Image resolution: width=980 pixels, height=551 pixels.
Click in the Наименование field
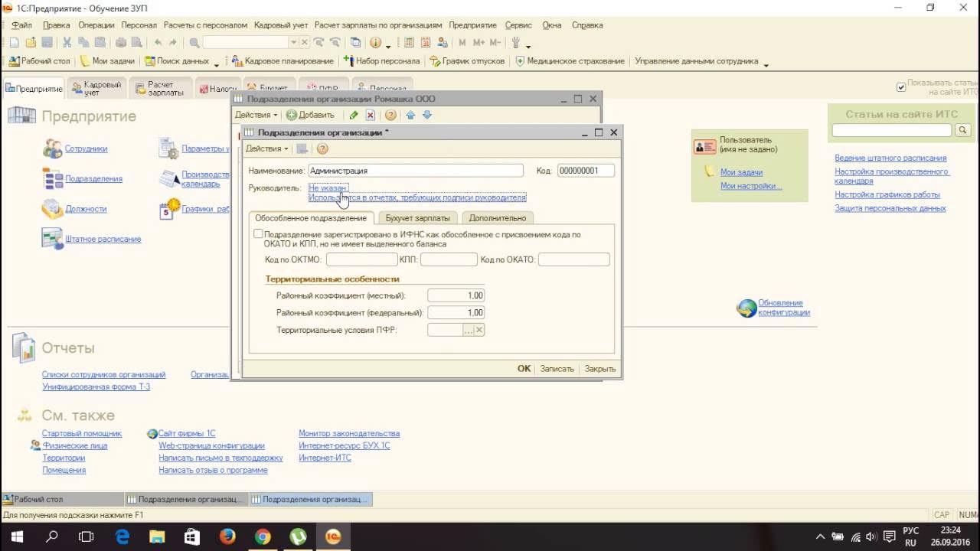pyautogui.click(x=416, y=171)
